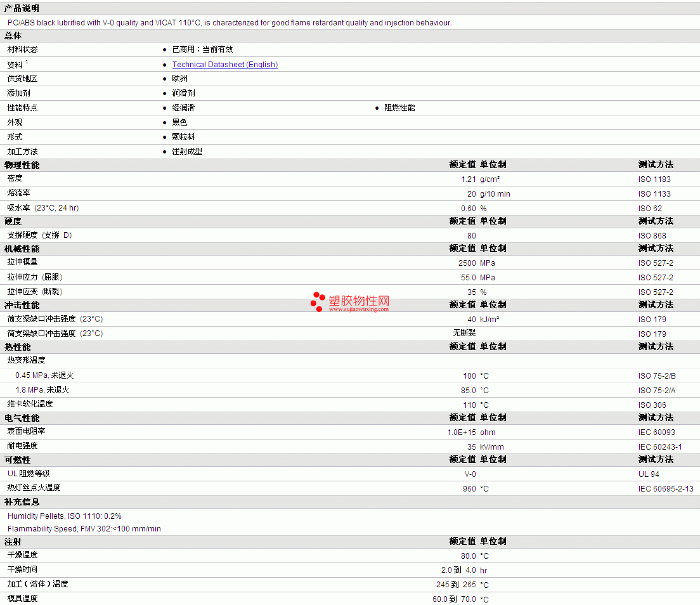The height and width of the screenshot is (605, 700).
Task: Click the 颗粒料 form value
Action: (x=183, y=137)
